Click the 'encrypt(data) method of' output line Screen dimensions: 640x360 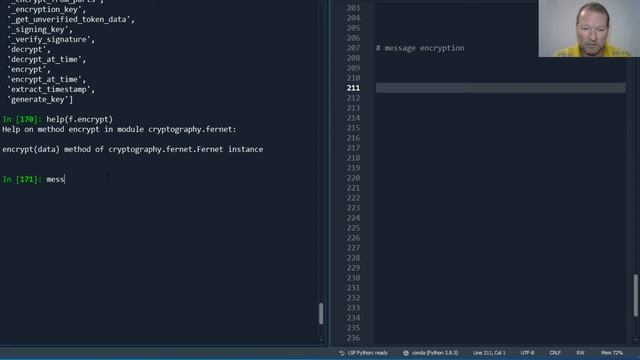133,149
